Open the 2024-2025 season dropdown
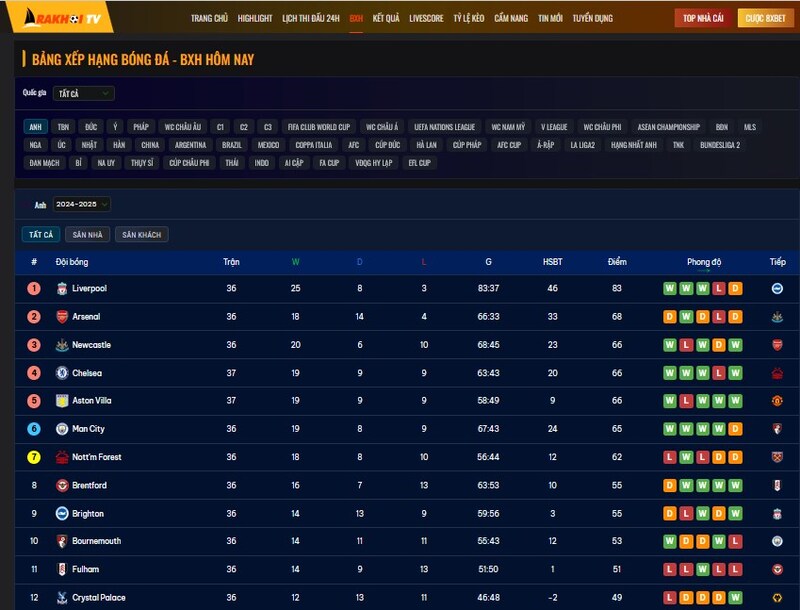800x610 pixels. (82, 204)
